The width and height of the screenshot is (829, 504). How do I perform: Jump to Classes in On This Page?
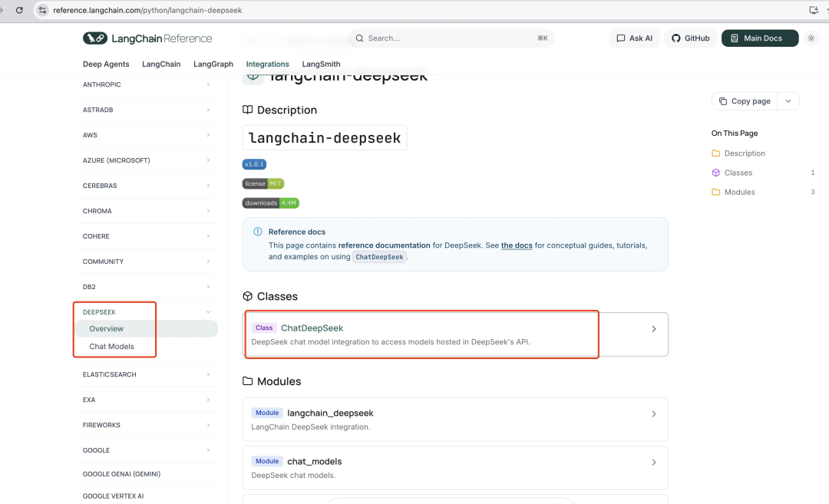[738, 173]
